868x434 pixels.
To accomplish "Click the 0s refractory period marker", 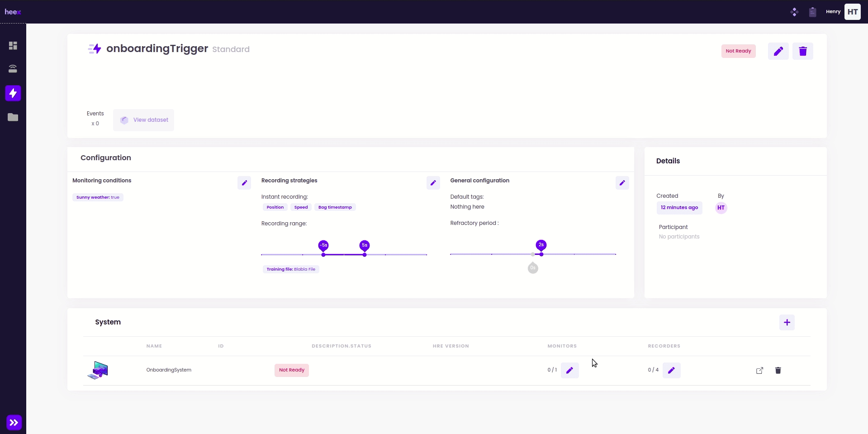I will tap(533, 267).
